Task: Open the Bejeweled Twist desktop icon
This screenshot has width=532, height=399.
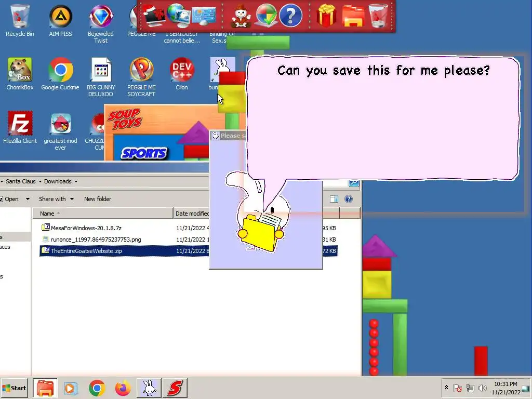Action: tap(101, 23)
